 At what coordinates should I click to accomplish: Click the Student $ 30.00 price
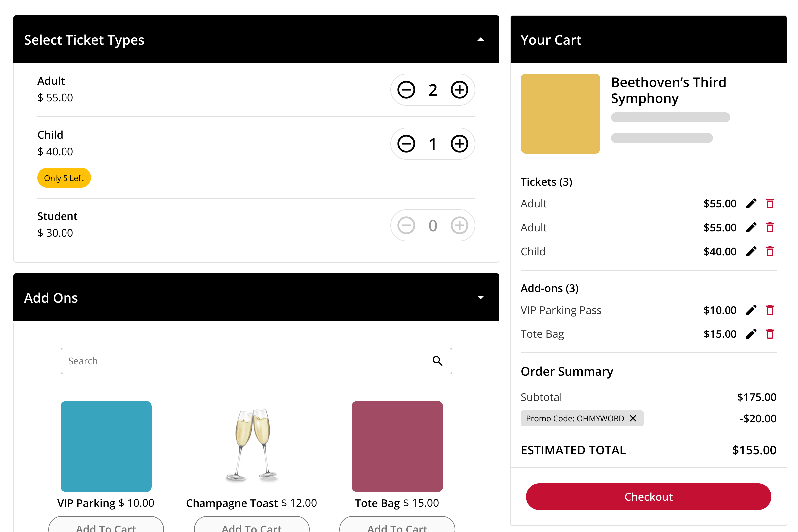[55, 233]
